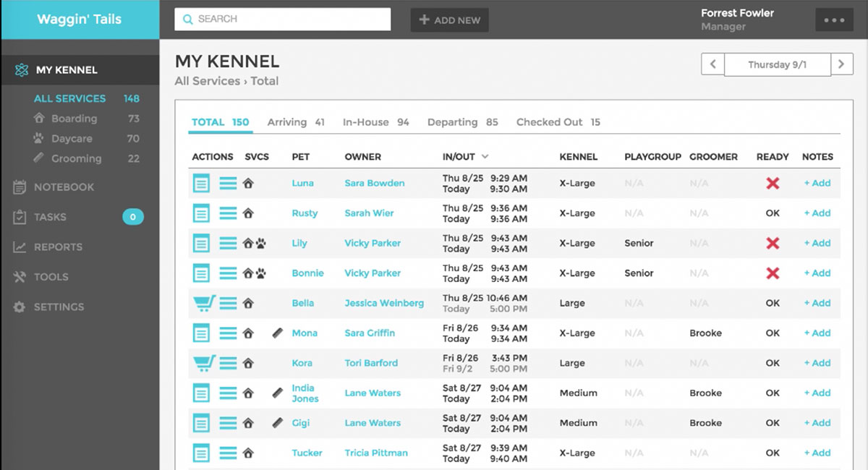Click the grooming comb icon in Mona's row

point(277,333)
